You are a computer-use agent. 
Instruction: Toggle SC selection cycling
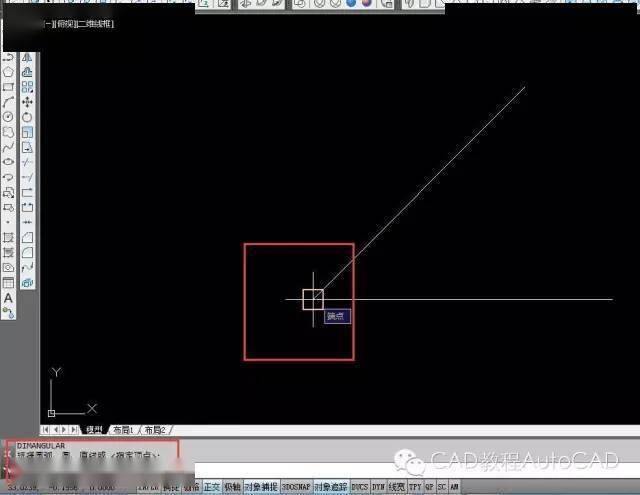point(442,487)
